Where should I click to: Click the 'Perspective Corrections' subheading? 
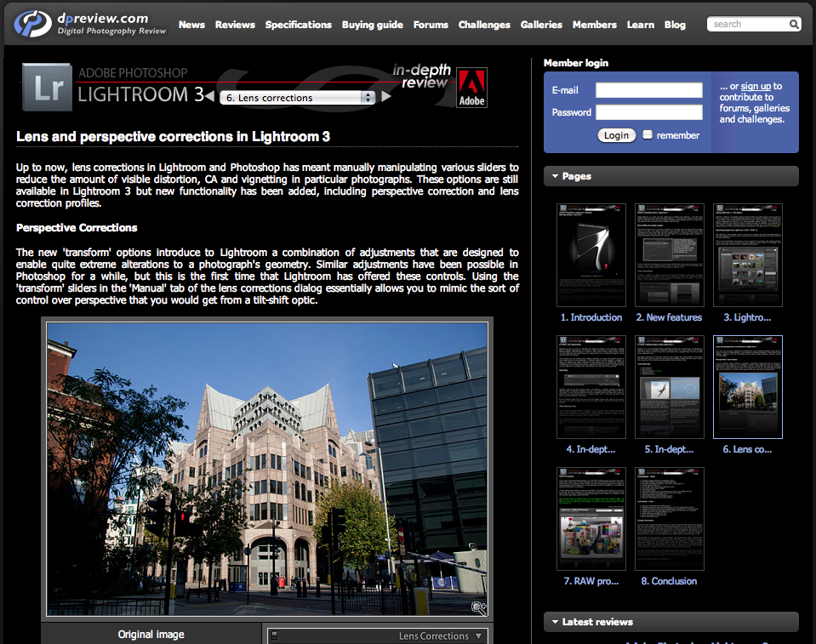(77, 228)
